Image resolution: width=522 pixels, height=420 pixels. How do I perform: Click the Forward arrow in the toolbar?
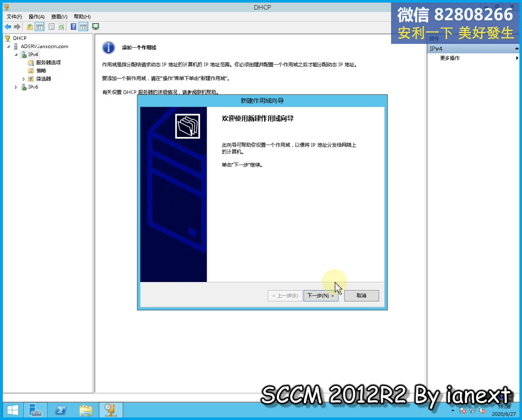[x=17, y=27]
